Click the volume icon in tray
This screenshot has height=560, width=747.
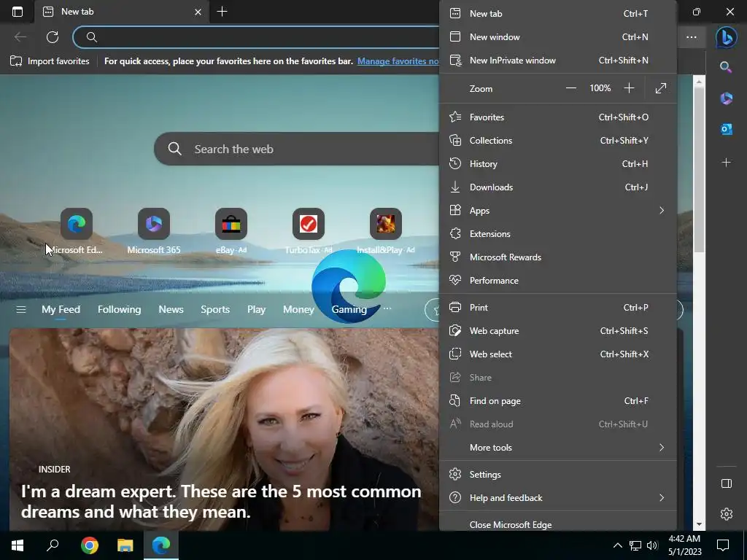pyautogui.click(x=652, y=545)
